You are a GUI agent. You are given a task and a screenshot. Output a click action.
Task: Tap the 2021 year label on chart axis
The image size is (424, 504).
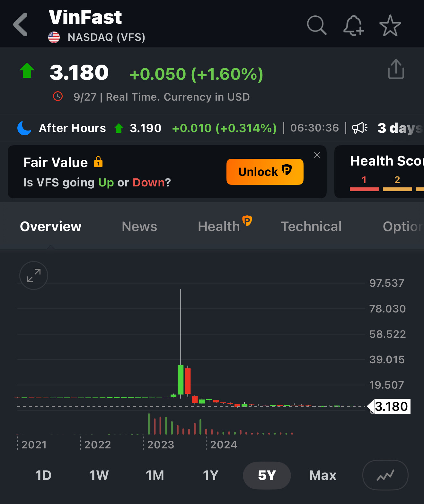(x=34, y=445)
